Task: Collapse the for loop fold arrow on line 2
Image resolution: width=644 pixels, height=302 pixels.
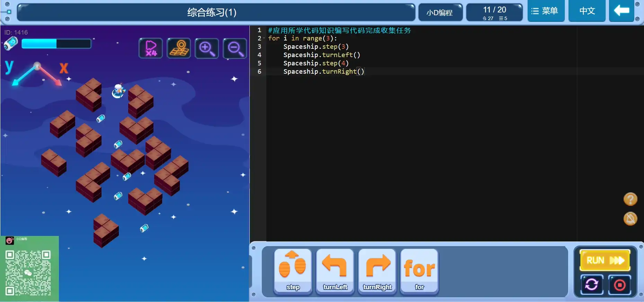Action: pyautogui.click(x=264, y=38)
